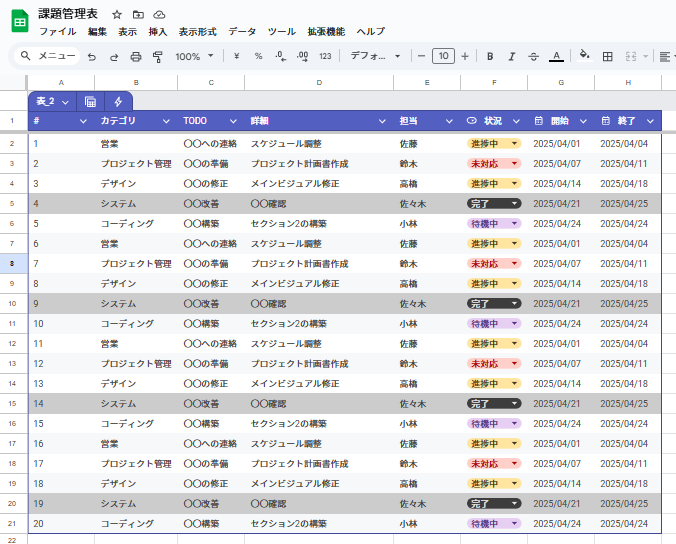Screen dimensions: 676x544
Task: Open the 終了 column filter dropdown
Action: click(650, 122)
